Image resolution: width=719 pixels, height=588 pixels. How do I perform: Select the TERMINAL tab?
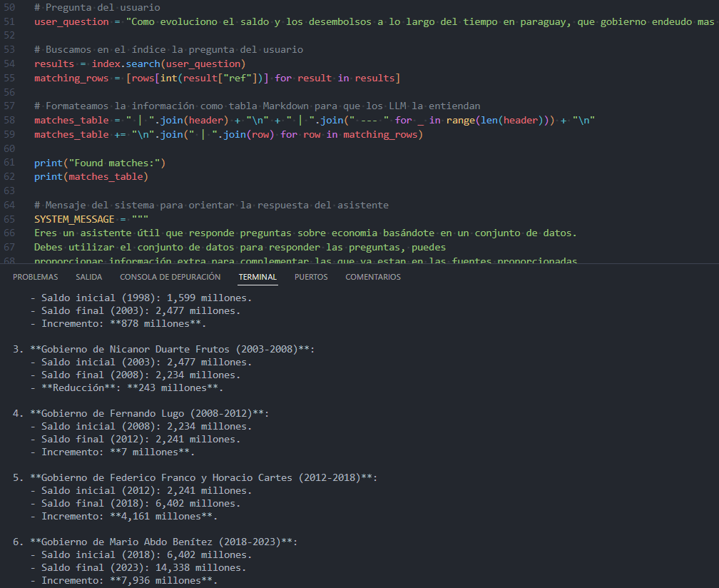click(257, 277)
